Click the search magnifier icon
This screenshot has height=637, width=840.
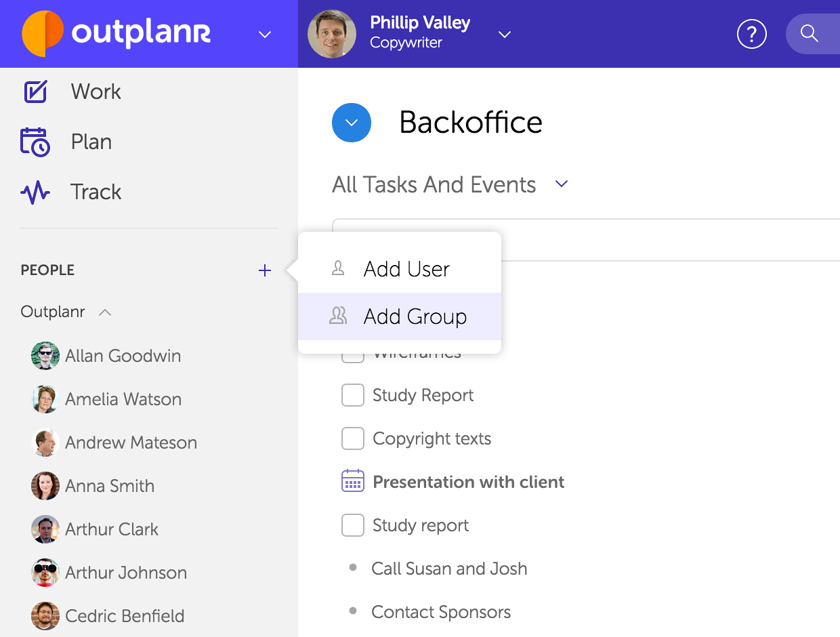(809, 33)
